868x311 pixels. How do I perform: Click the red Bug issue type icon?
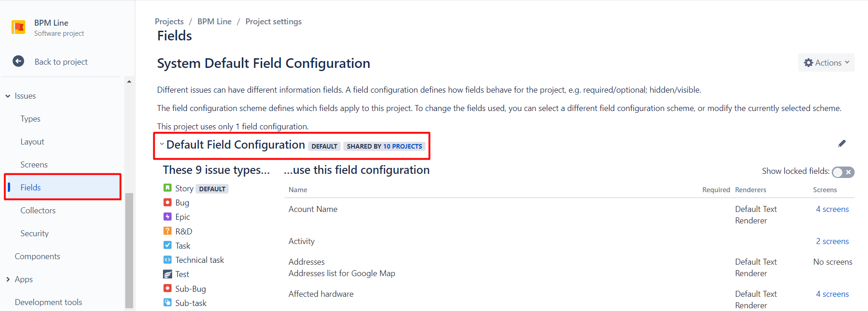click(168, 202)
